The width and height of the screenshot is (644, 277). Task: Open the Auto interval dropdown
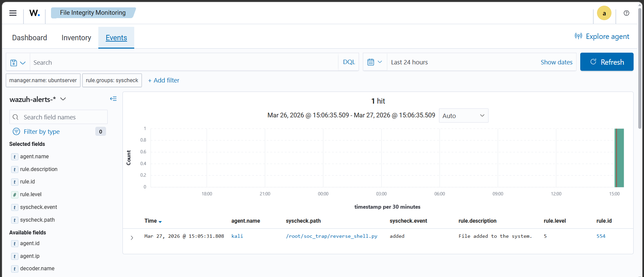[x=463, y=116]
